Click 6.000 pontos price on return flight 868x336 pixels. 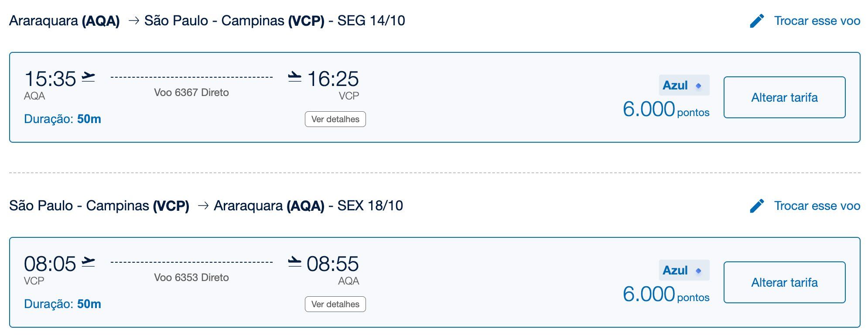(x=666, y=294)
